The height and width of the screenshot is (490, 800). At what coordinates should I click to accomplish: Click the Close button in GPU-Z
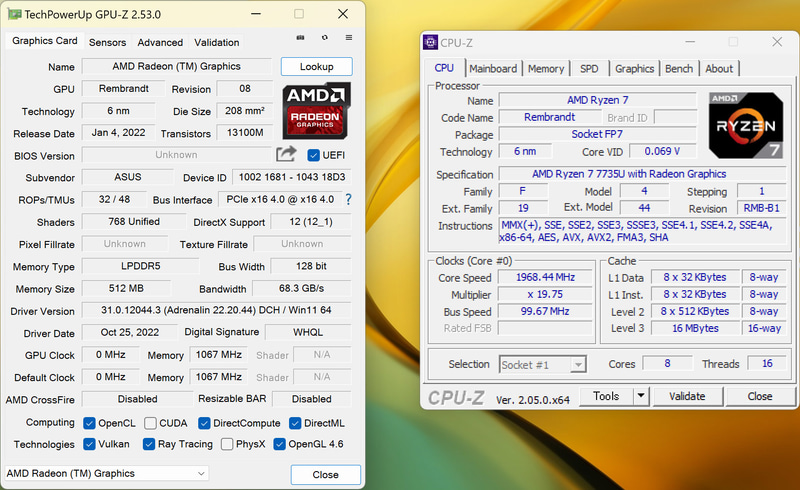pos(326,475)
